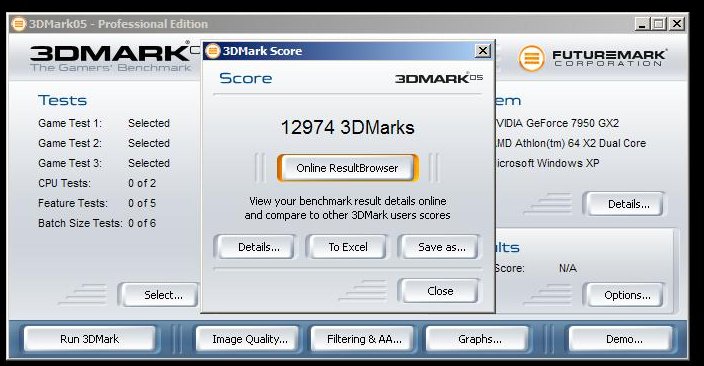Viewport: 704px width, 366px height.
Task: Open Filtering & AA... settings
Action: click(x=363, y=339)
